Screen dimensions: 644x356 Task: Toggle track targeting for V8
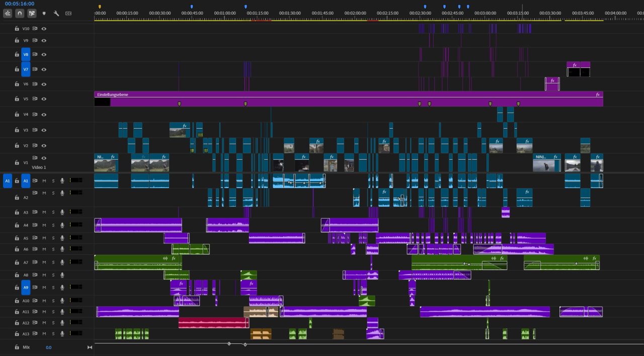tap(26, 54)
